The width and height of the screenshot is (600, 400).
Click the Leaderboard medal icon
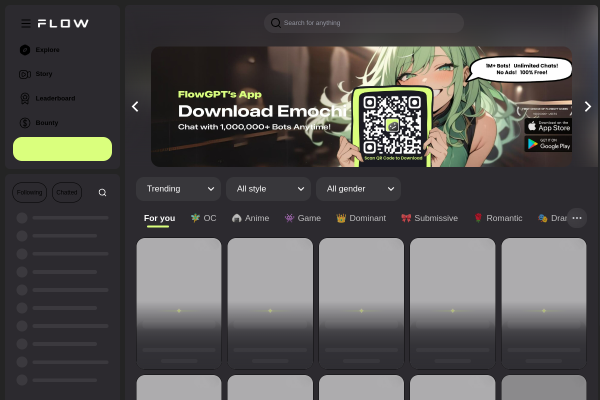tap(25, 98)
